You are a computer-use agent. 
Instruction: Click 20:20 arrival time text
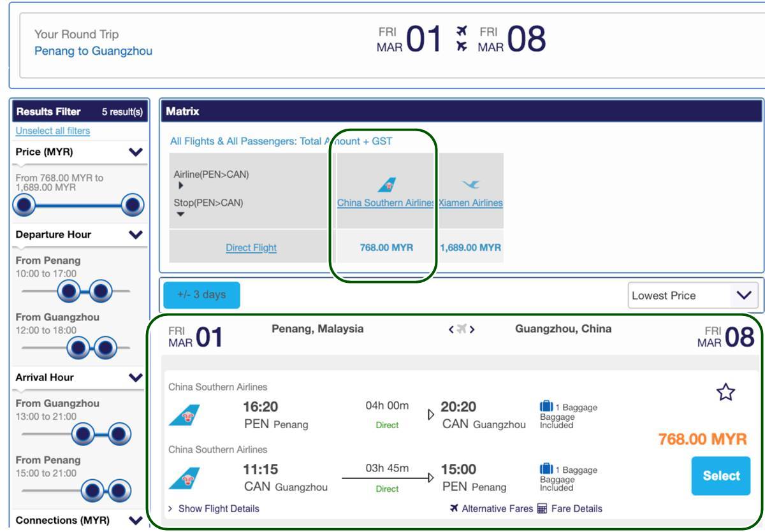coord(458,406)
